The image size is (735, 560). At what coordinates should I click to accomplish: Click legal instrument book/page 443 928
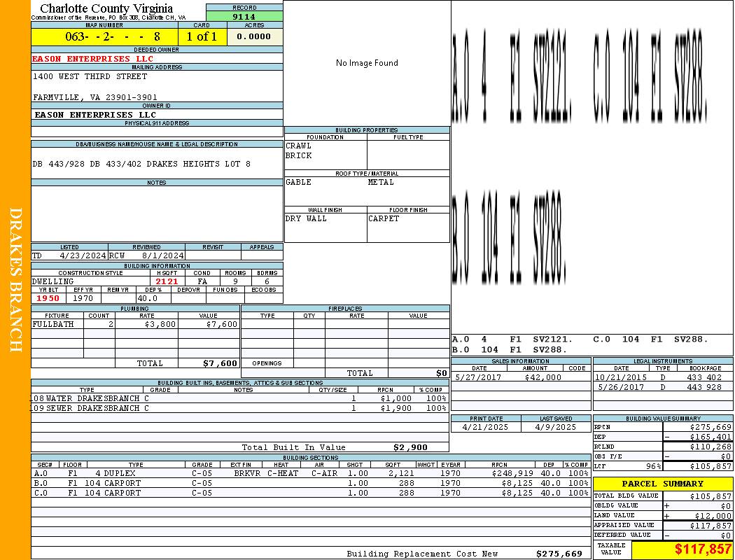point(704,388)
